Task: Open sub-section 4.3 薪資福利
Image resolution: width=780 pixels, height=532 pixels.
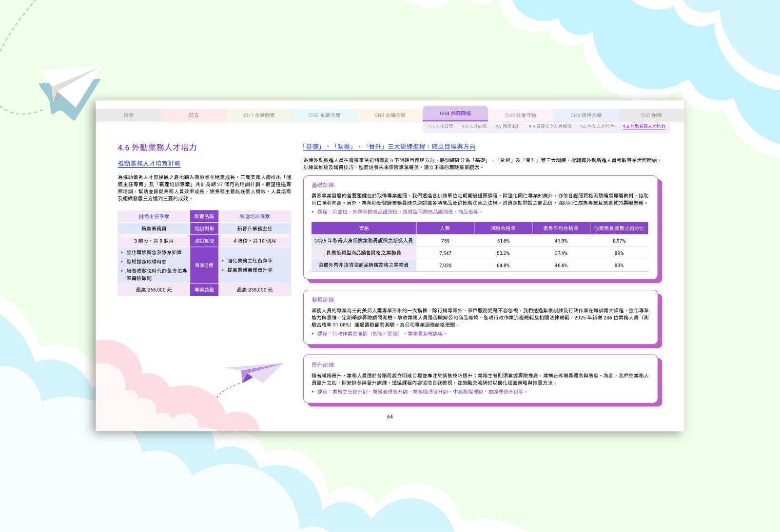Action: [x=507, y=126]
